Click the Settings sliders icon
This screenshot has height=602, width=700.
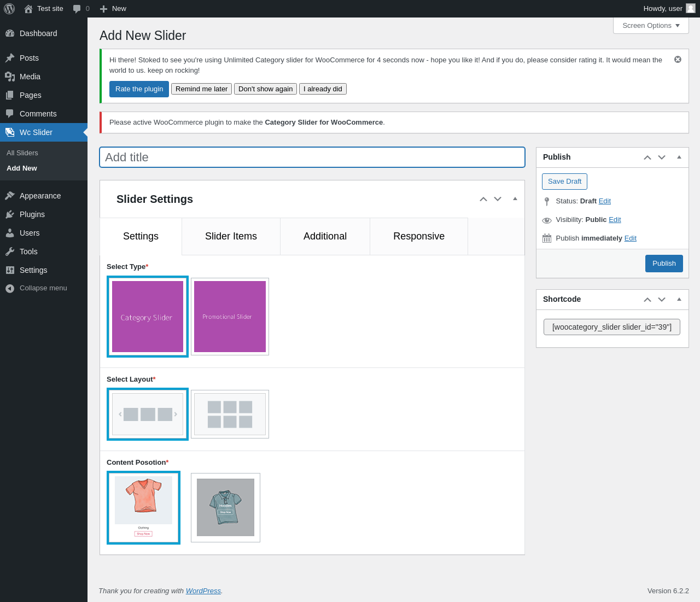point(10,270)
